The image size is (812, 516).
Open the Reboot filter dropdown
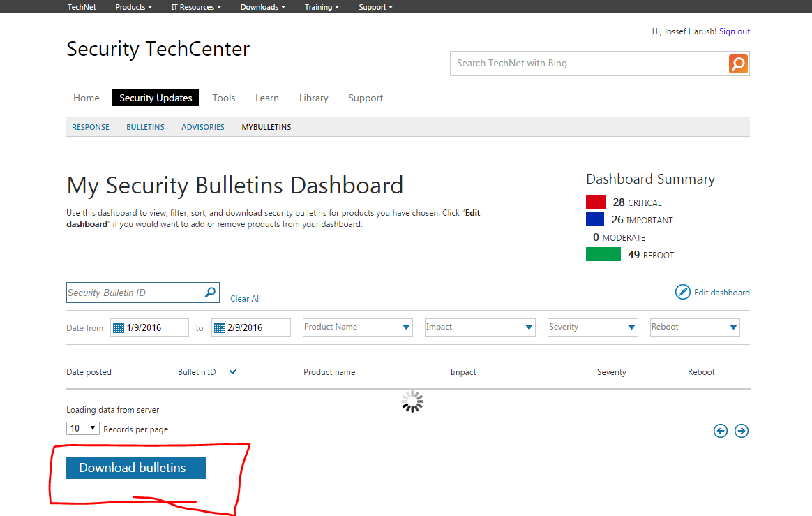point(695,327)
